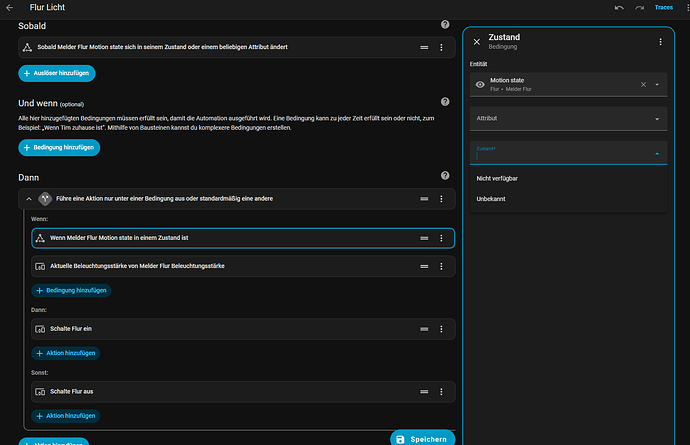The width and height of the screenshot is (690, 445).
Task: Collapse the Führe eine Aktion action block
Action: (x=29, y=199)
